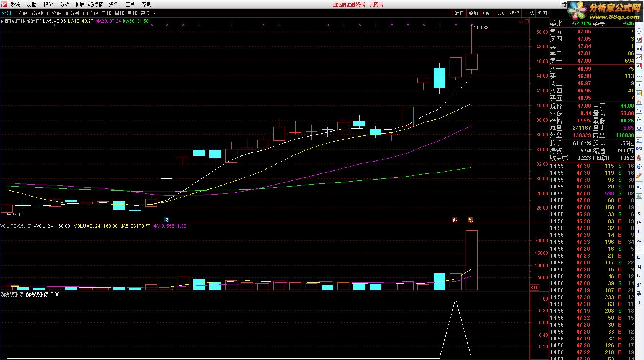The width and height of the screenshot is (644, 360).
Task: Click the 皮阿诺 stock name in title bar
Action: 376,4
